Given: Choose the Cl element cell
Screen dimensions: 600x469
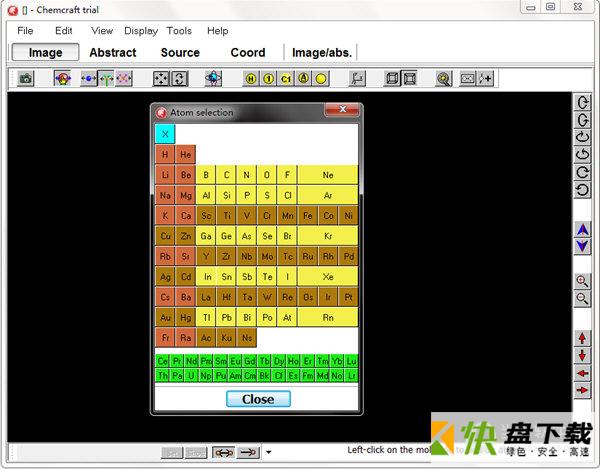Looking at the screenshot, I should click(x=288, y=195).
